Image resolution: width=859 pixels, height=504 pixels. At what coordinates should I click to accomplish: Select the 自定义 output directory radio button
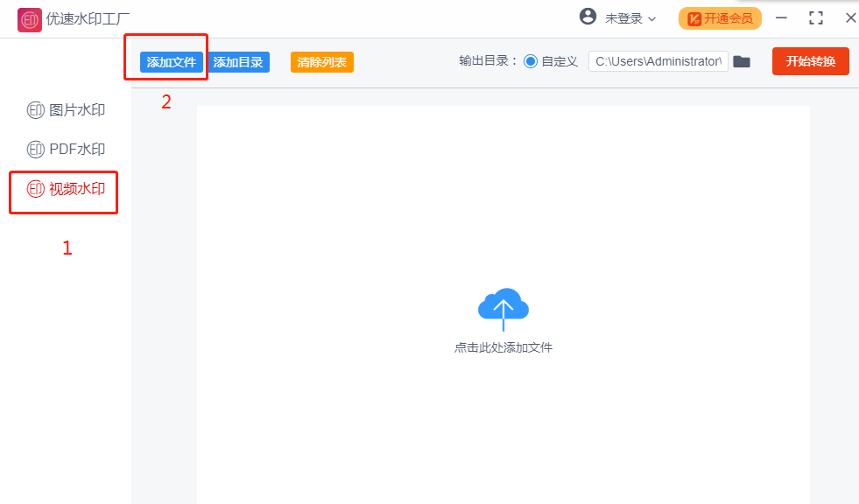pos(531,62)
